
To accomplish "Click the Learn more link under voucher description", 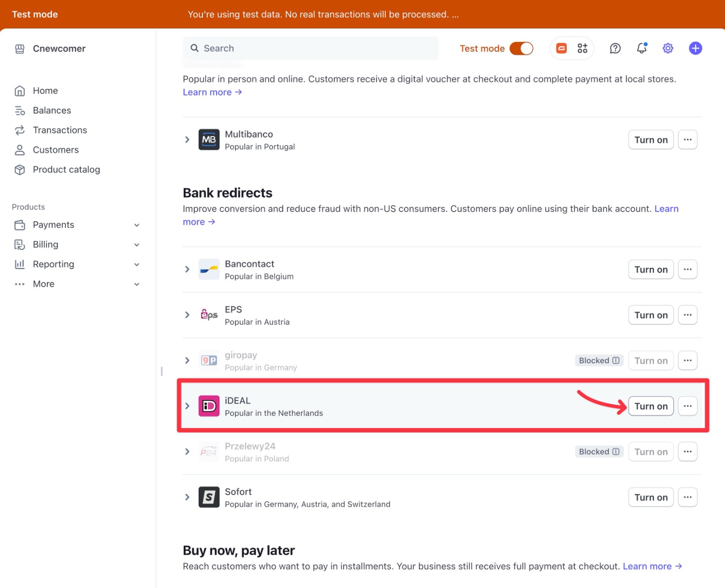I will (212, 92).
